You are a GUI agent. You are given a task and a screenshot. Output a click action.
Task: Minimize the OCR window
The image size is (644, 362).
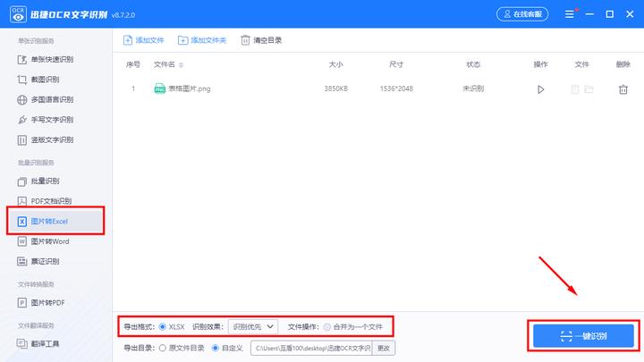pos(589,14)
